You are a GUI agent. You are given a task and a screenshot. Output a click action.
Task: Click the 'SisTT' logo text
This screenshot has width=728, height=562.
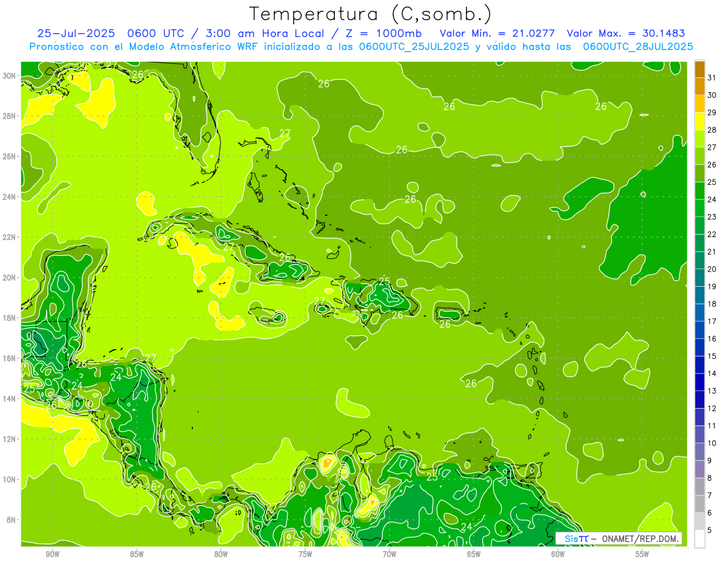click(x=576, y=538)
